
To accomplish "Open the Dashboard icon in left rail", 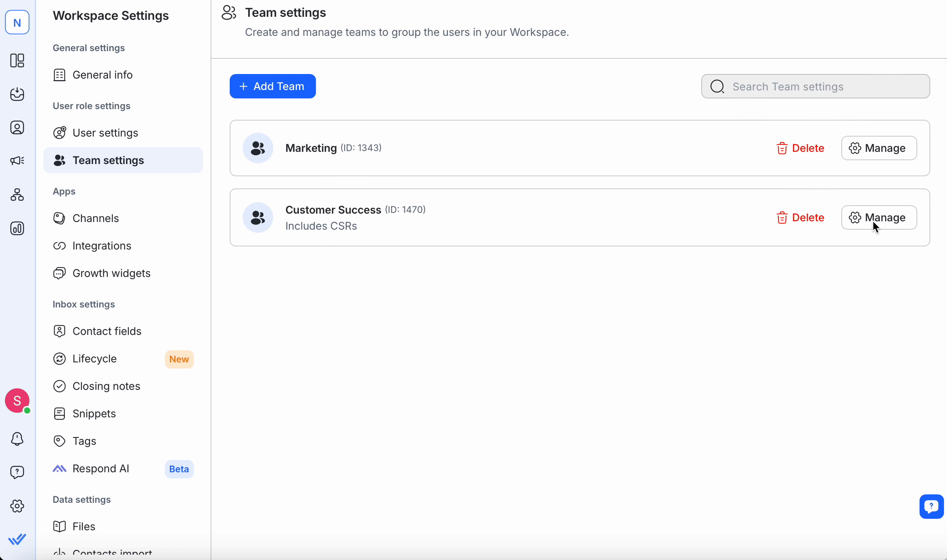I will [x=17, y=60].
